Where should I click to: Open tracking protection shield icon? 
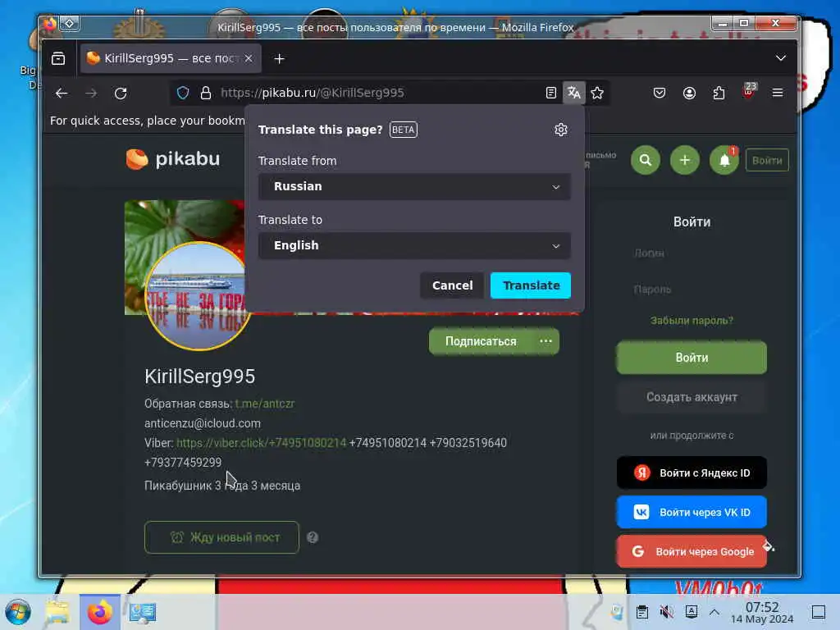tap(183, 94)
